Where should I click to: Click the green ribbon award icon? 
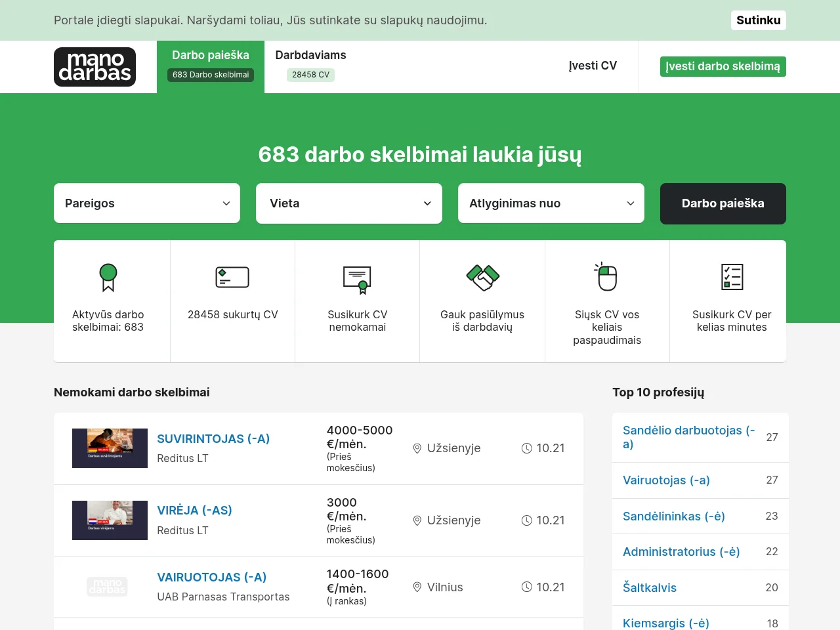click(x=108, y=277)
